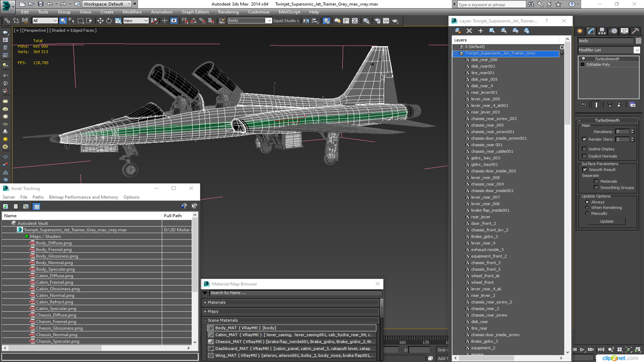This screenshot has height=362, width=644.
Task: Click the Update button
Action: coord(606,221)
